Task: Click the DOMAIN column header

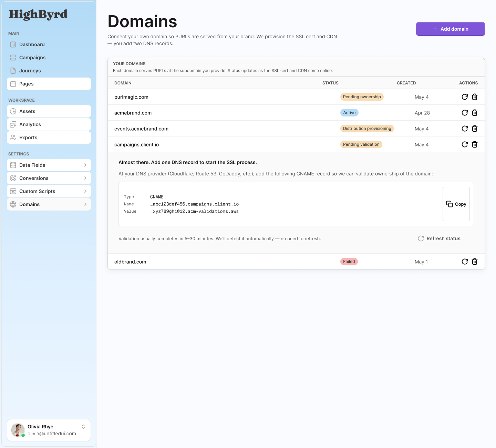Action: 123,83
